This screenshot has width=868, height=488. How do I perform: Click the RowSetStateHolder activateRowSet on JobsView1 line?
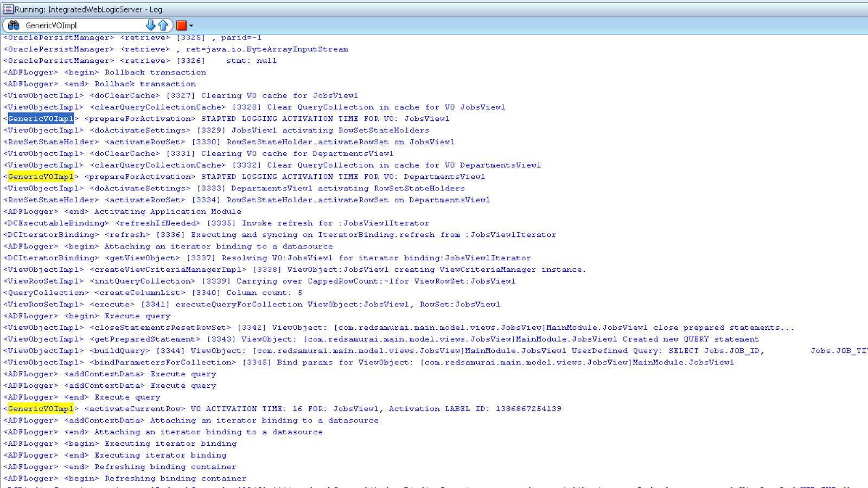(228, 142)
